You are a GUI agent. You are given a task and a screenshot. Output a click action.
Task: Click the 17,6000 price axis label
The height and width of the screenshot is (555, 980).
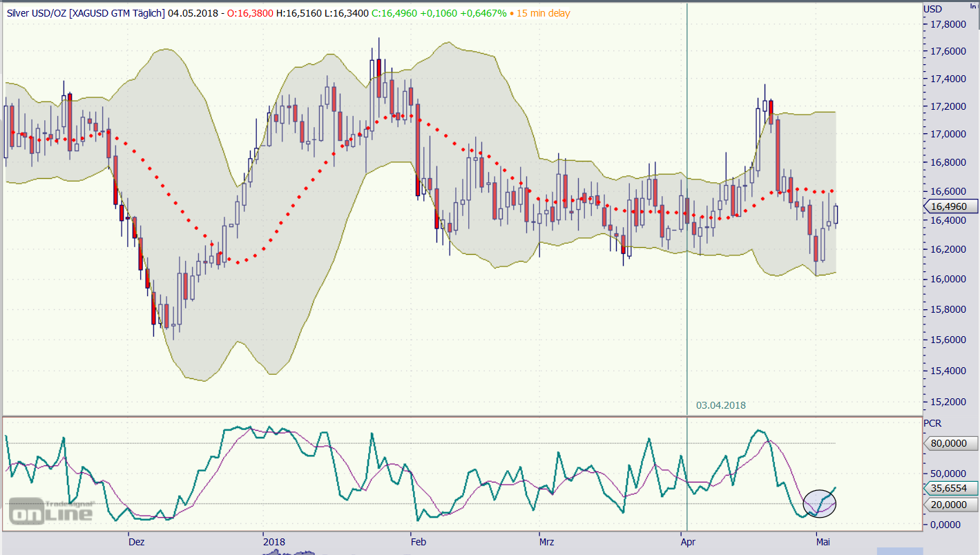tap(948, 52)
